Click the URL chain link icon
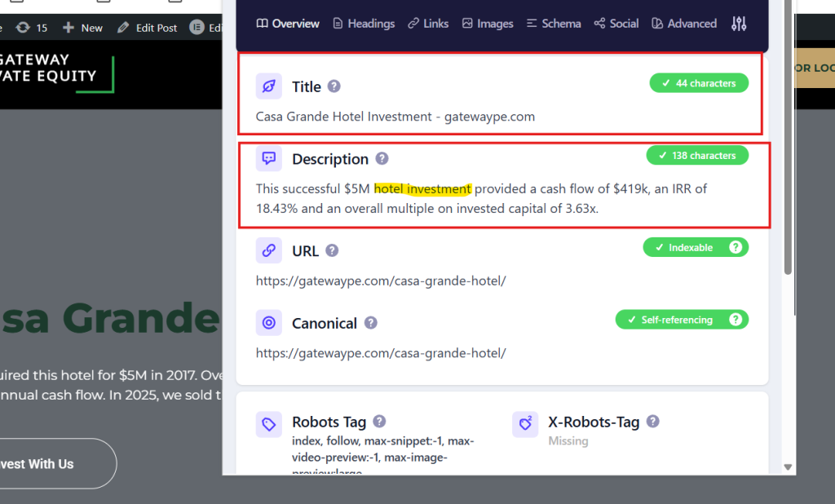This screenshot has width=835, height=504. pos(269,250)
